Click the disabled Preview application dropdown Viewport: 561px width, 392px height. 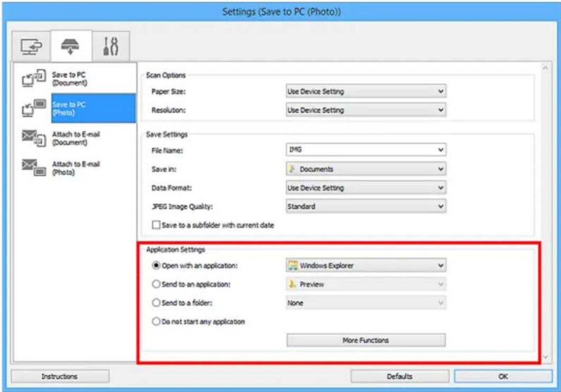[x=366, y=284]
